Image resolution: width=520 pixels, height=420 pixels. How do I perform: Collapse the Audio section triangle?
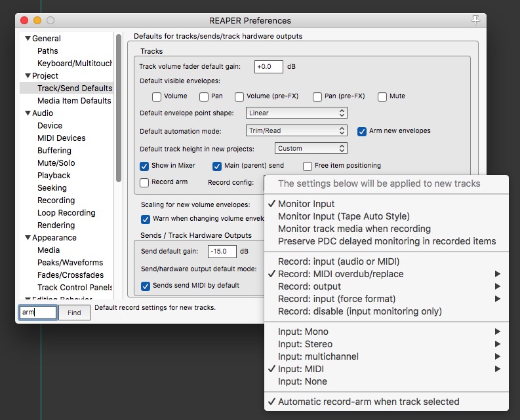point(28,113)
